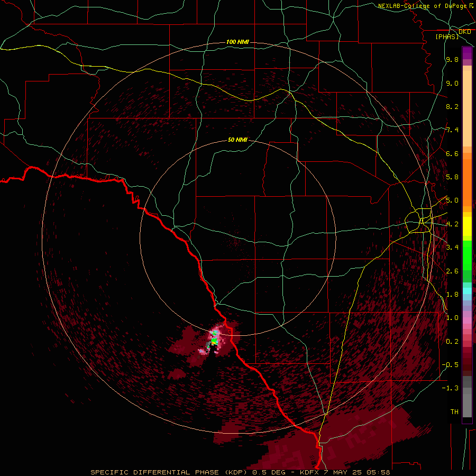The height and width of the screenshot is (476, 476).
Task: Click the "DKD" label above the color scale
Action: coord(465,32)
